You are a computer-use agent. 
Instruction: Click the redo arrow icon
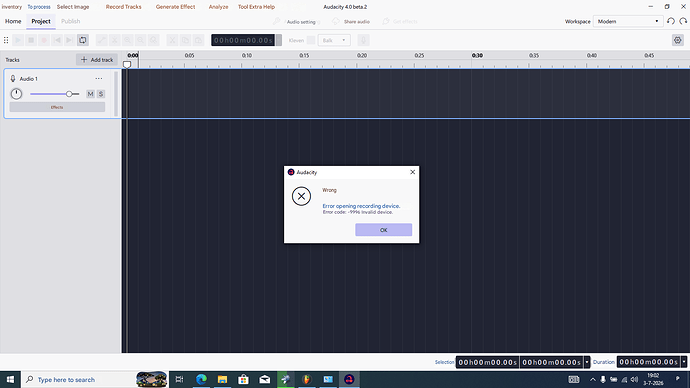[x=683, y=21]
